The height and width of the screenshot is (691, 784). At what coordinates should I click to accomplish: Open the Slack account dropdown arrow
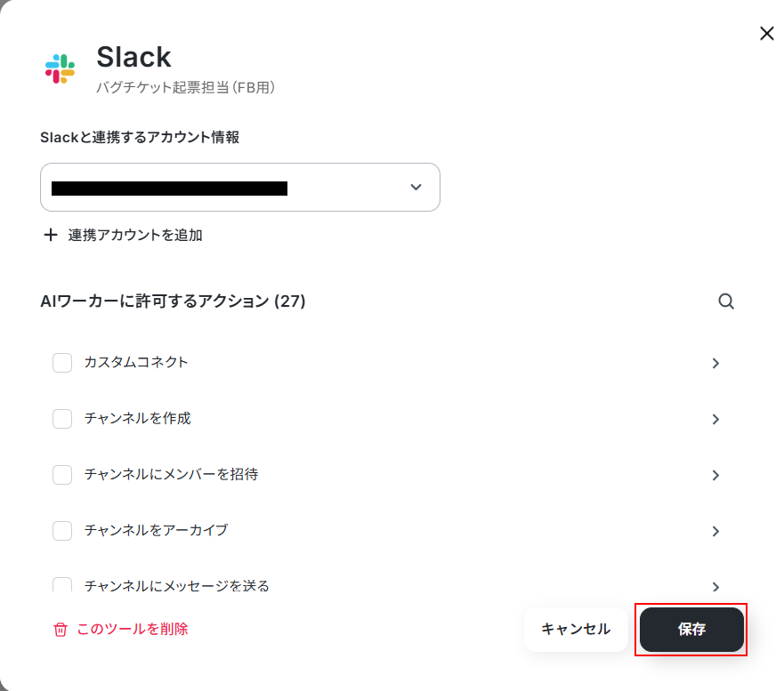pos(416,187)
